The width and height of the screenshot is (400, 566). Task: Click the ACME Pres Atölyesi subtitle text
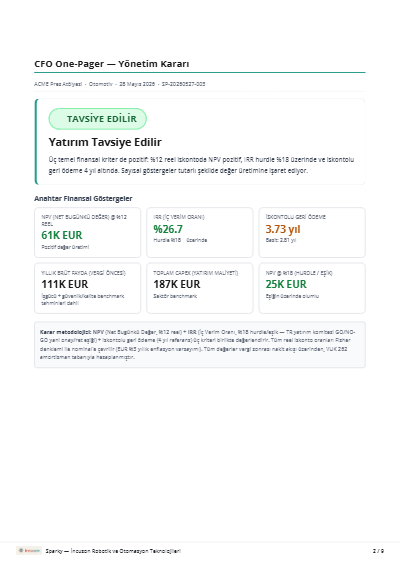point(58,84)
